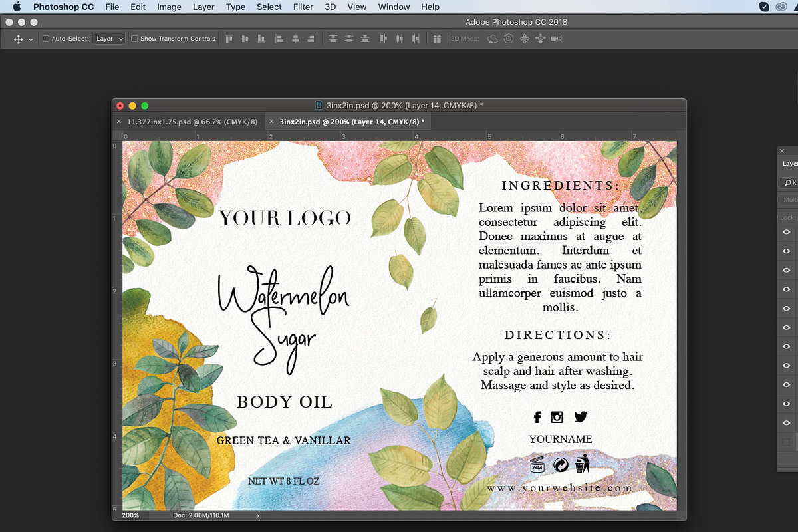The image size is (798, 532).
Task: Click the 200% zoom field in status bar
Action: click(130, 515)
